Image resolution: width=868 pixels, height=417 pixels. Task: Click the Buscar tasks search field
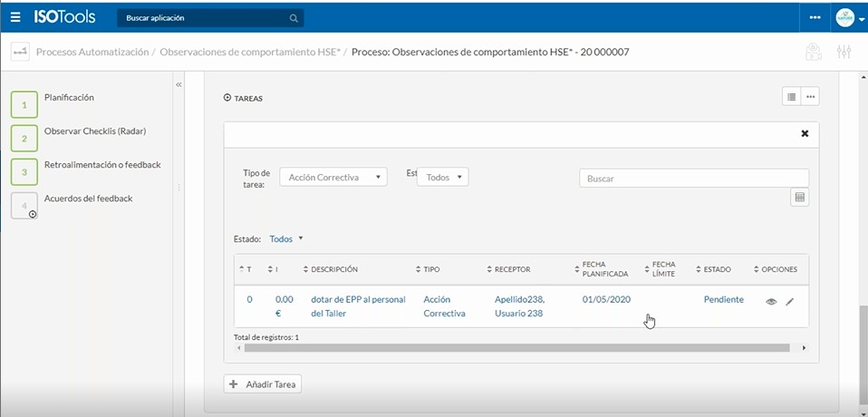[693, 179]
